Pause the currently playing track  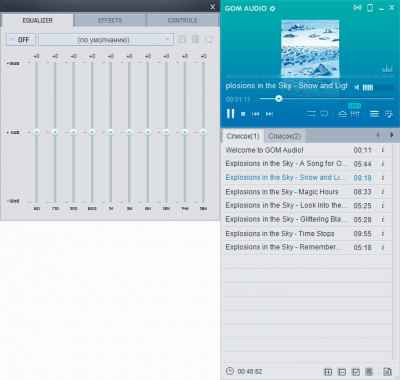coord(230,114)
